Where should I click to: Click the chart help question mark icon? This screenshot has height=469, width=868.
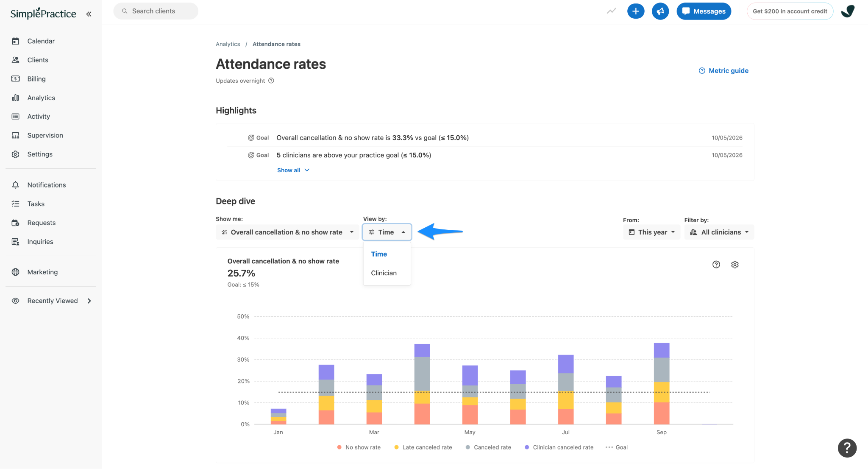(x=716, y=265)
